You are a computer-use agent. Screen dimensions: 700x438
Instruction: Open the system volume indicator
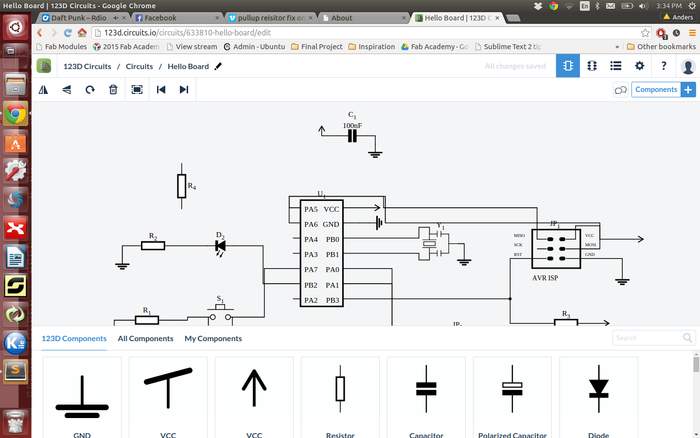point(643,6)
